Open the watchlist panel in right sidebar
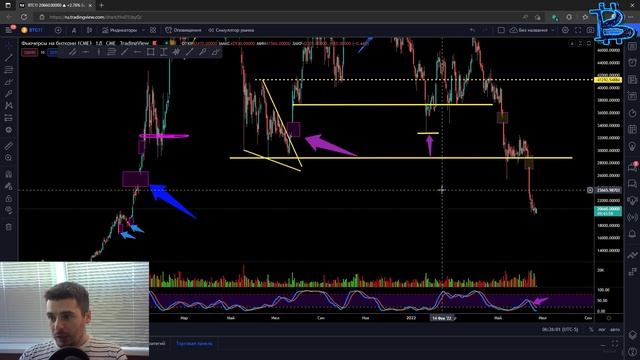 (x=632, y=47)
